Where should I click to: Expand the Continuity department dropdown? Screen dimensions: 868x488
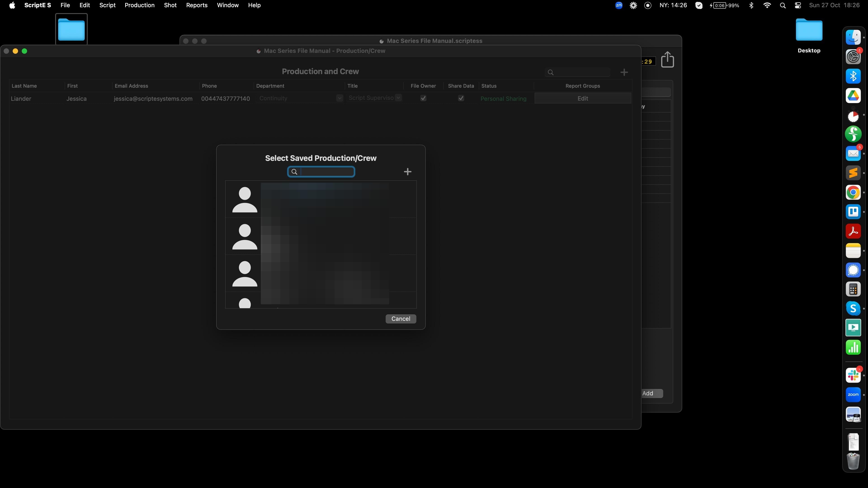(x=339, y=98)
